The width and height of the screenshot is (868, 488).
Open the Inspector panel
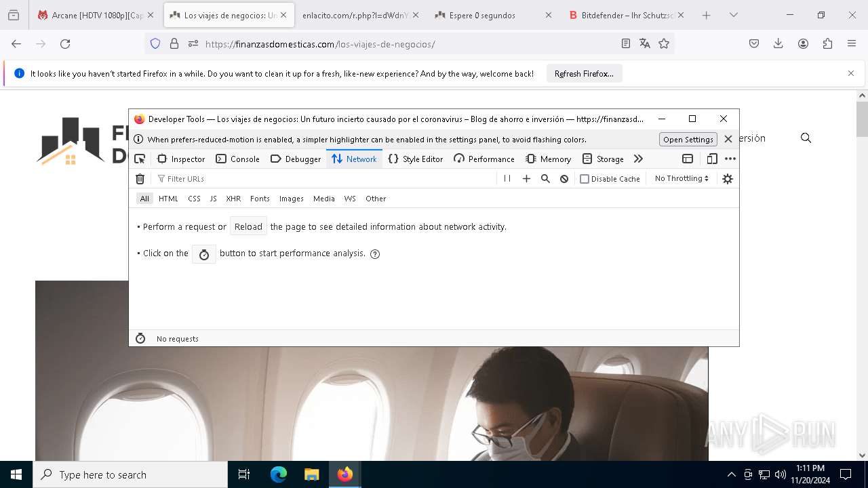[181, 159]
